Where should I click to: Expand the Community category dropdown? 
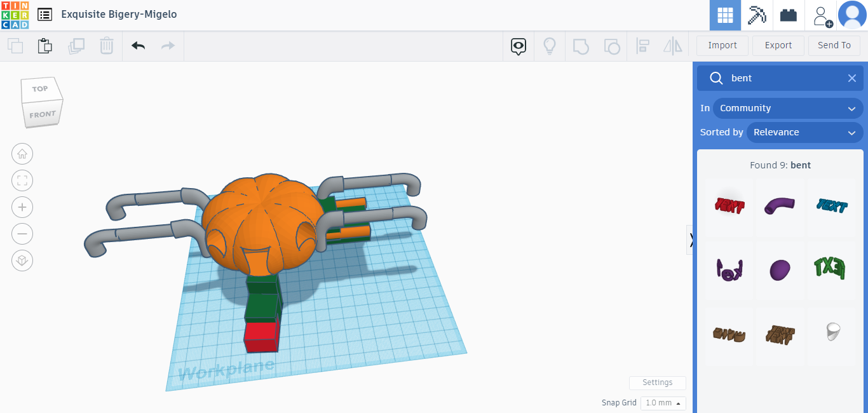tap(788, 108)
